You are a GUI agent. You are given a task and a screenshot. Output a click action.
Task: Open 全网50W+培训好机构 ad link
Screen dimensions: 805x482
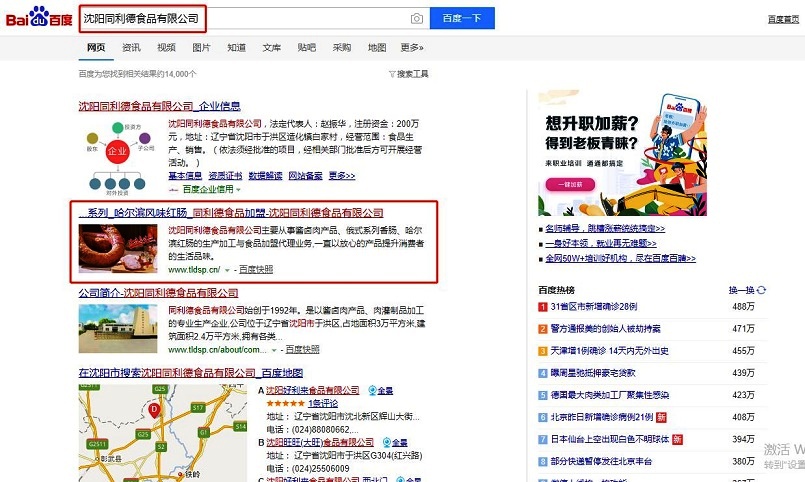coord(620,258)
